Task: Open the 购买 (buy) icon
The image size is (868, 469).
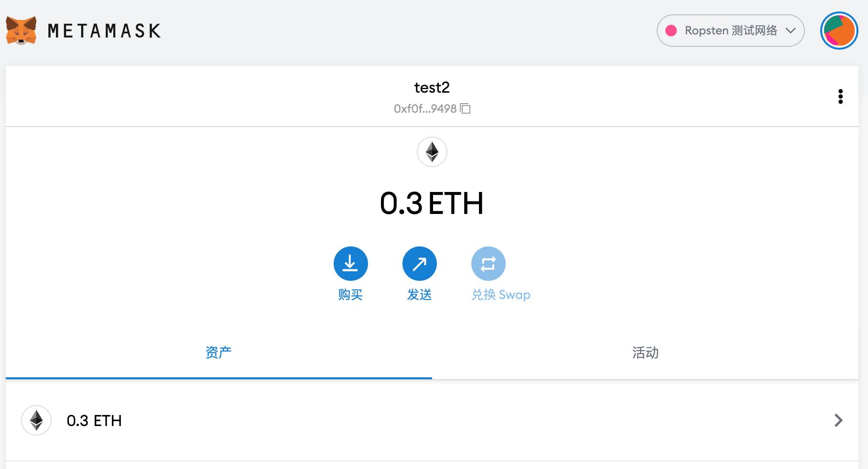Action: click(350, 263)
